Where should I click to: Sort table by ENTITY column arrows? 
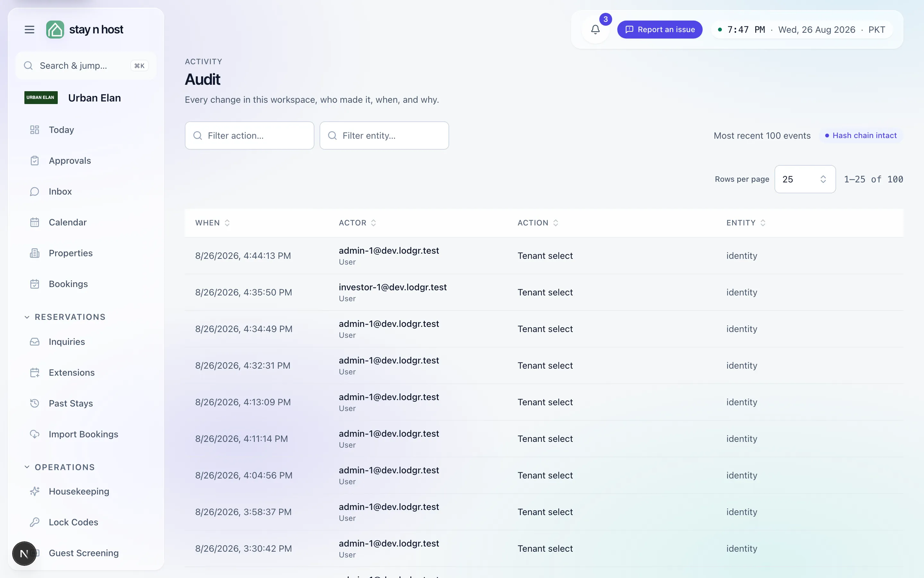(x=763, y=223)
